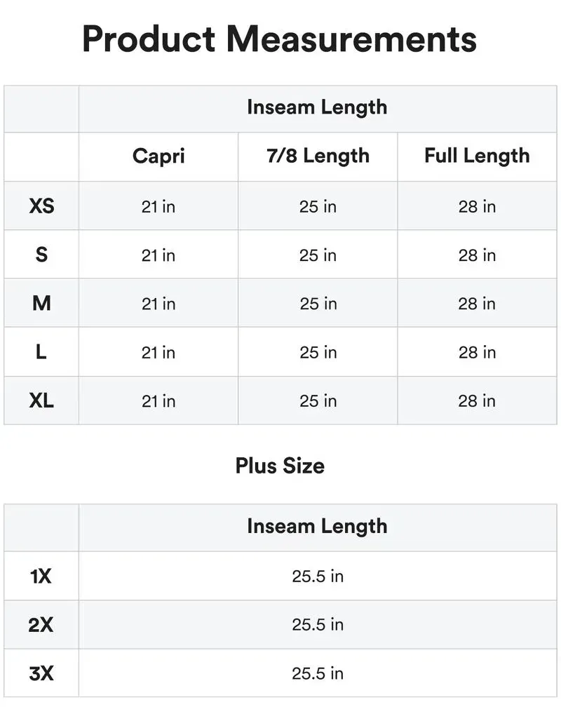Screen dimensions: 561x728
Task: Click the XS Capri 21 in cell
Action: 158,207
